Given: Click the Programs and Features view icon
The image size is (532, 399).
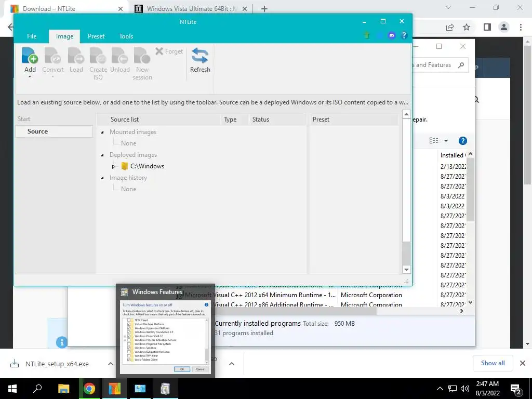Looking at the screenshot, I should click(x=434, y=141).
